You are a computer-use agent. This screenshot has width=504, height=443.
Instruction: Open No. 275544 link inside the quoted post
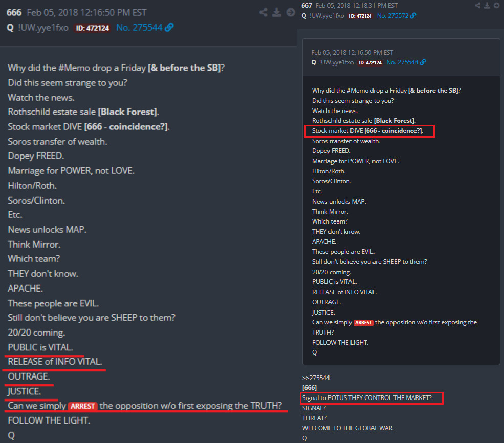(402, 62)
